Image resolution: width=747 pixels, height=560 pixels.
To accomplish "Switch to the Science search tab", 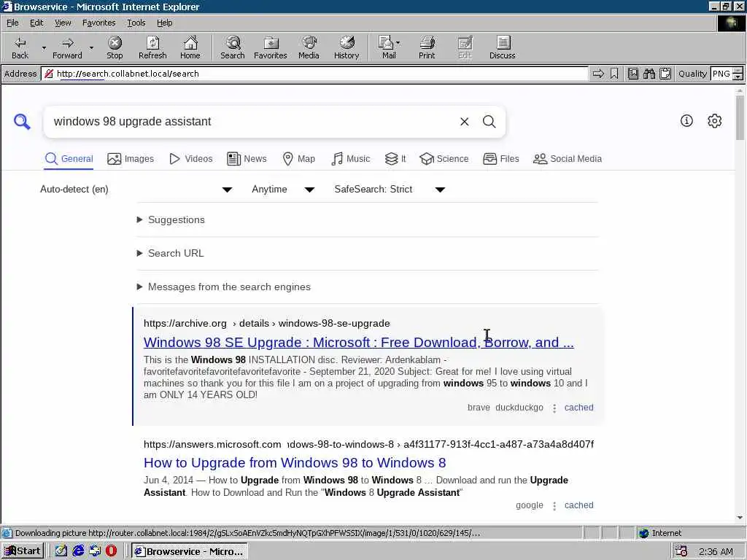I will click(444, 159).
